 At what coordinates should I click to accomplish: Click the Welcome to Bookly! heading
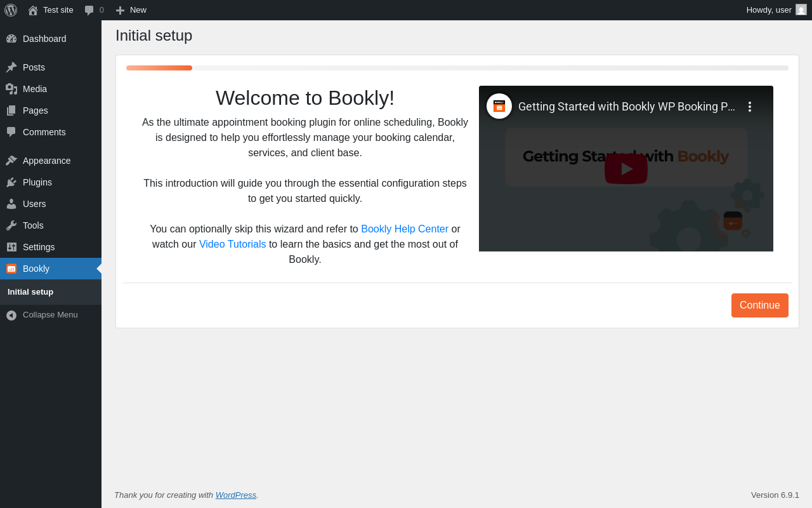click(x=305, y=98)
